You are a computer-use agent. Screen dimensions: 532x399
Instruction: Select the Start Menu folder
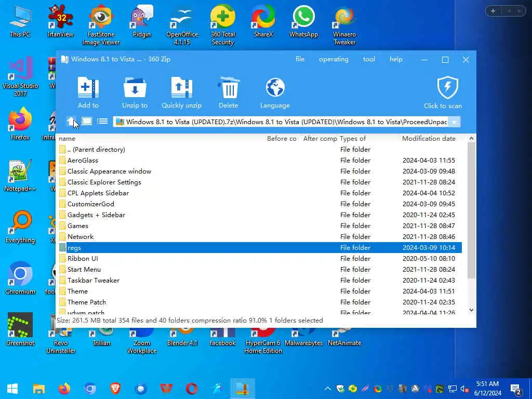[x=260, y=269]
